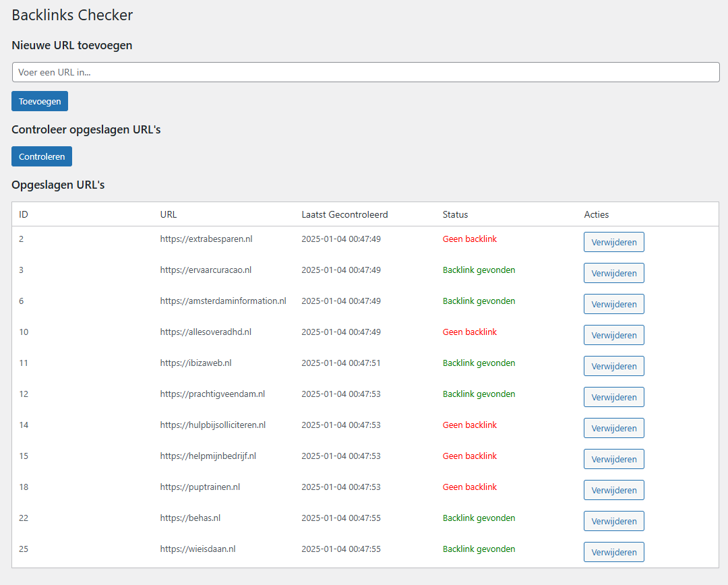Remove puptrainen.nl with Verwijderen
The image size is (728, 585).
pyautogui.click(x=614, y=490)
